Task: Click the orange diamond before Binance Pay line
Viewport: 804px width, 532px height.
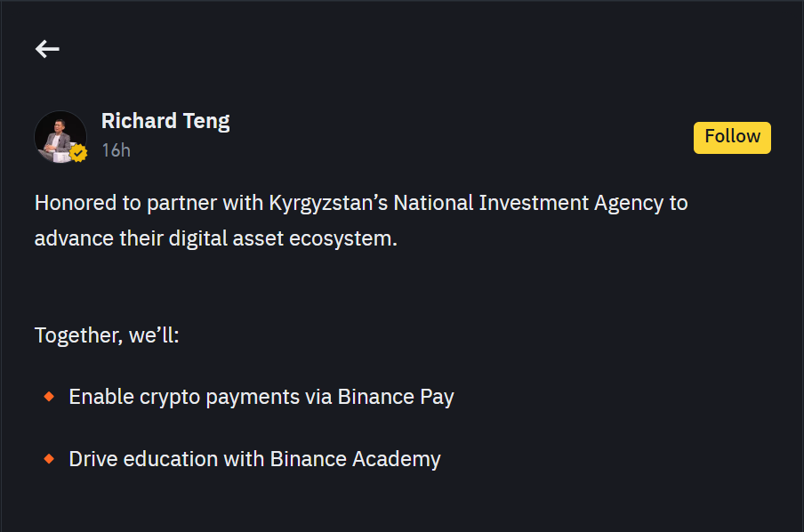Action: 49,397
